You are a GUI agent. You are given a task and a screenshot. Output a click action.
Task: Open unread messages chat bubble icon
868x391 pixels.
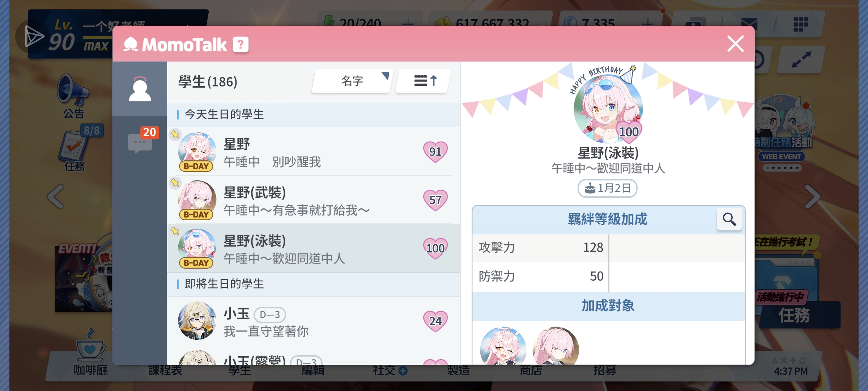pos(140,143)
